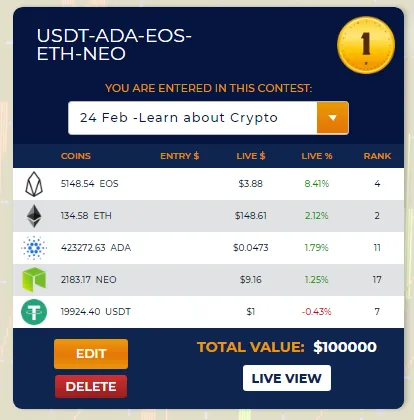
Task: Open the contest dropdown arrow
Action: (x=333, y=118)
